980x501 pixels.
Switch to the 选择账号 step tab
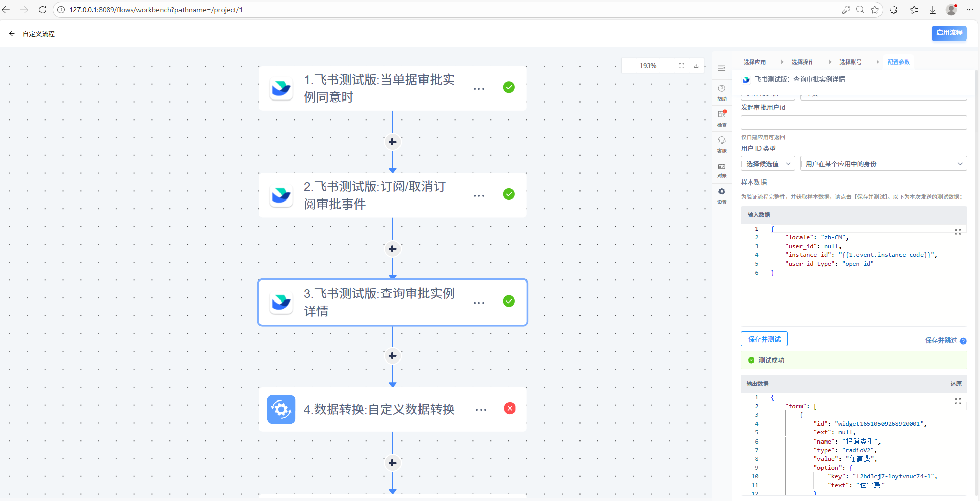(850, 62)
